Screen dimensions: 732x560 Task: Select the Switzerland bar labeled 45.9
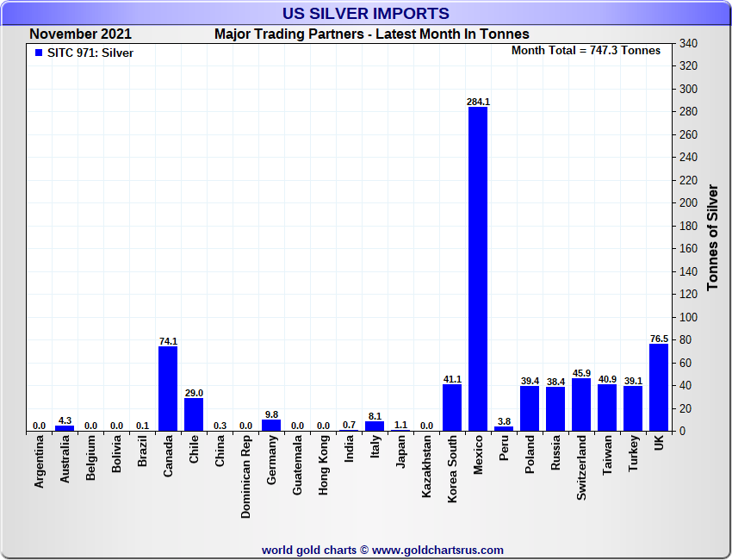pyautogui.click(x=581, y=405)
